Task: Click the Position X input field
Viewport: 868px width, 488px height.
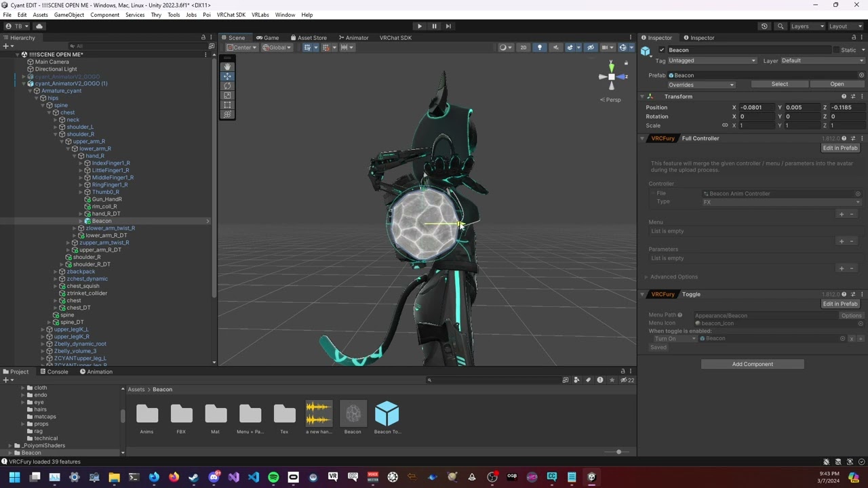Action: [755, 108]
